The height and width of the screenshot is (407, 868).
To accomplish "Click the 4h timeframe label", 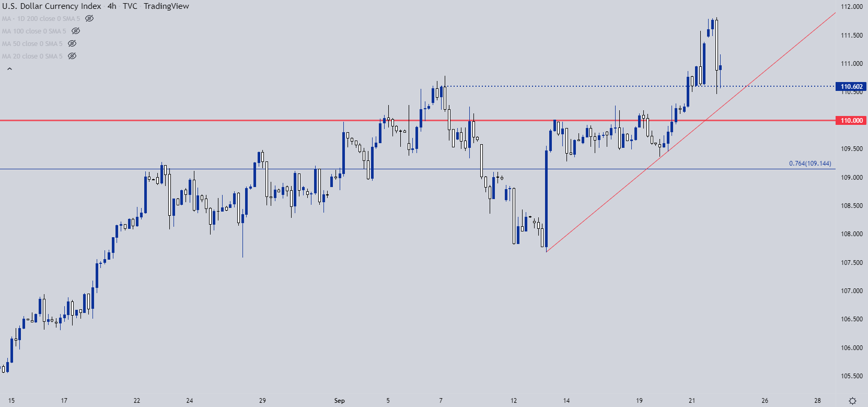I will tap(112, 6).
